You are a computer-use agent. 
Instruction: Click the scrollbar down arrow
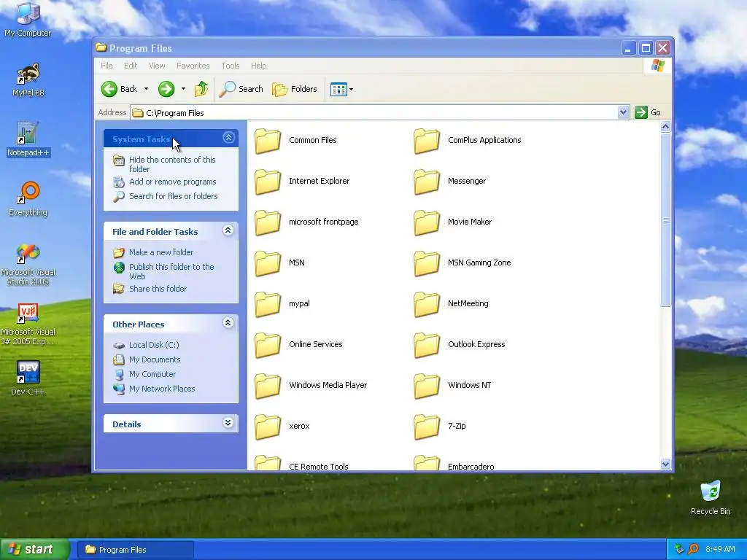tap(665, 464)
